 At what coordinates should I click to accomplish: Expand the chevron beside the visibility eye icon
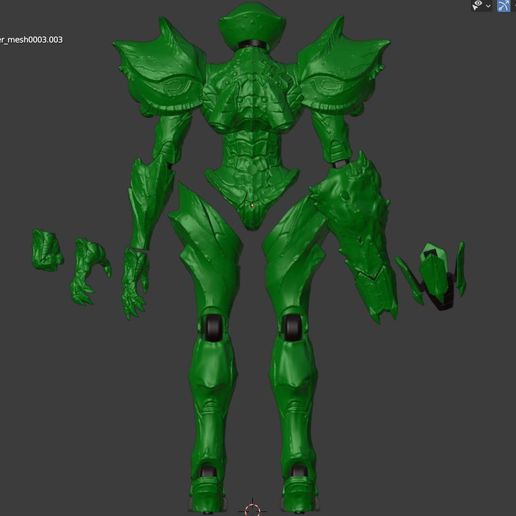[488, 6]
